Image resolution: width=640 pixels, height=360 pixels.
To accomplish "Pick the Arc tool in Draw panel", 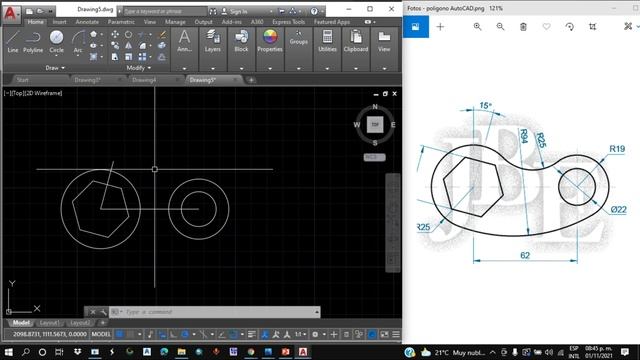I will pos(78,42).
